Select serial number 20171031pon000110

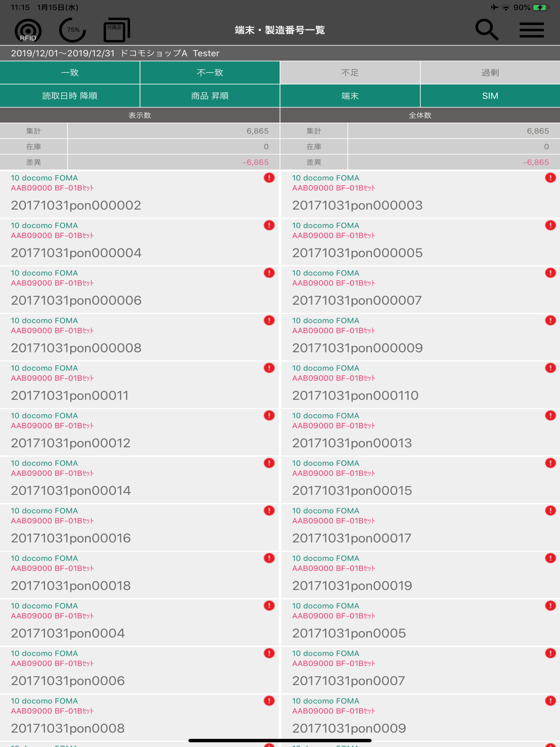click(x=355, y=396)
